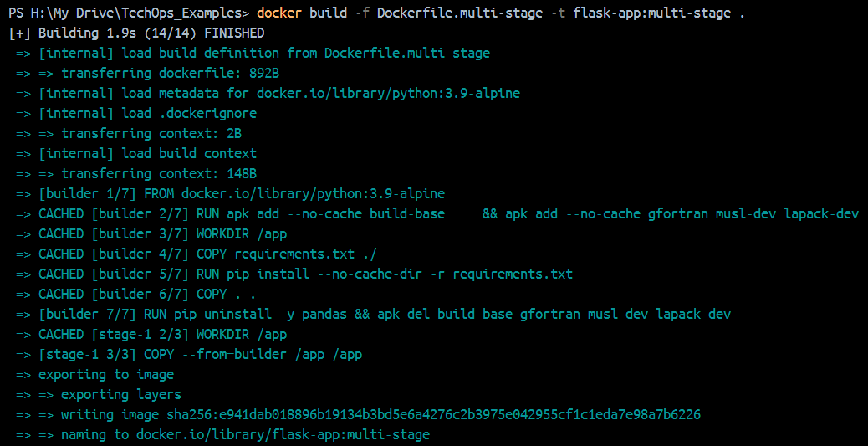Screen dimensions: 868x446
Task: Click the 'transferring context: 148B' line
Action: coord(136,174)
